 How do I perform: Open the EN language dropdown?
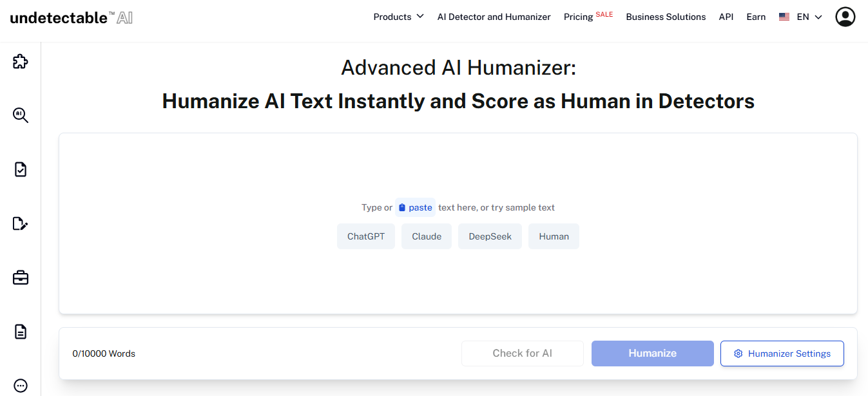click(x=809, y=17)
